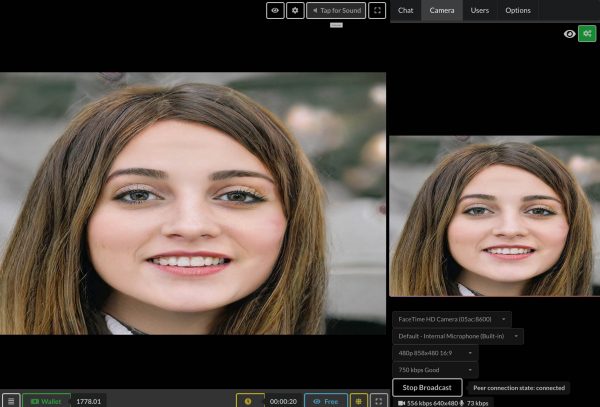Click the camera preview thumbnail
Screen dimensions: 600x407
(x=494, y=215)
